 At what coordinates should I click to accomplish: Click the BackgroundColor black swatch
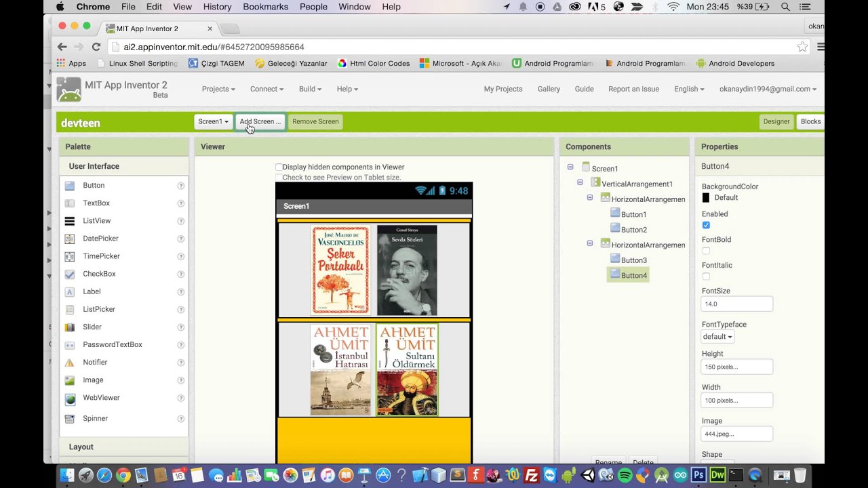[x=706, y=198]
